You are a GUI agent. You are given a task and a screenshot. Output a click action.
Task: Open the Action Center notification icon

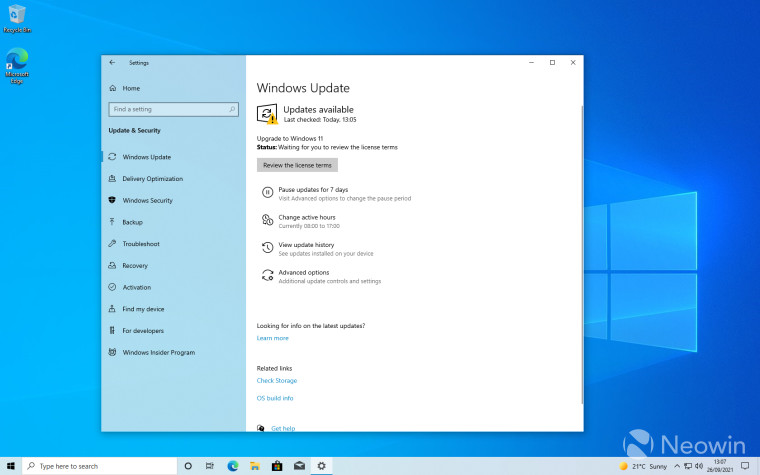point(745,466)
